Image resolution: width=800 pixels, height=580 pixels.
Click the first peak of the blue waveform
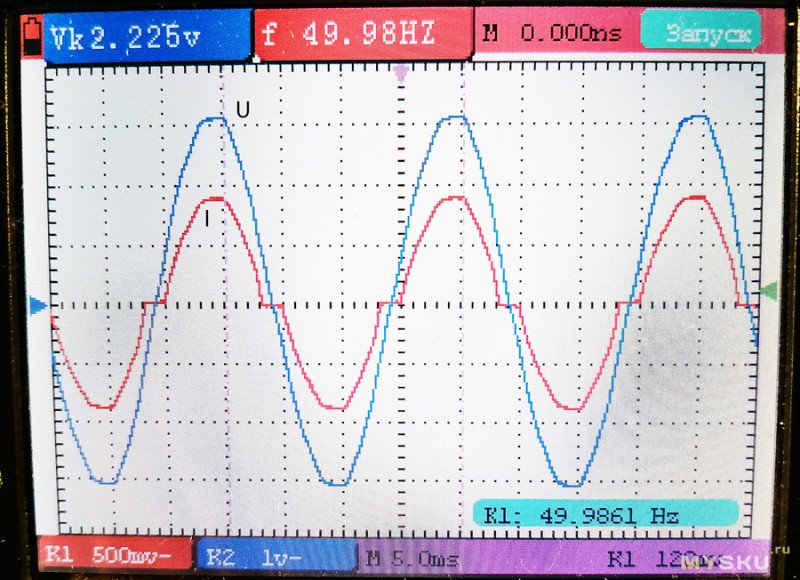(216, 119)
